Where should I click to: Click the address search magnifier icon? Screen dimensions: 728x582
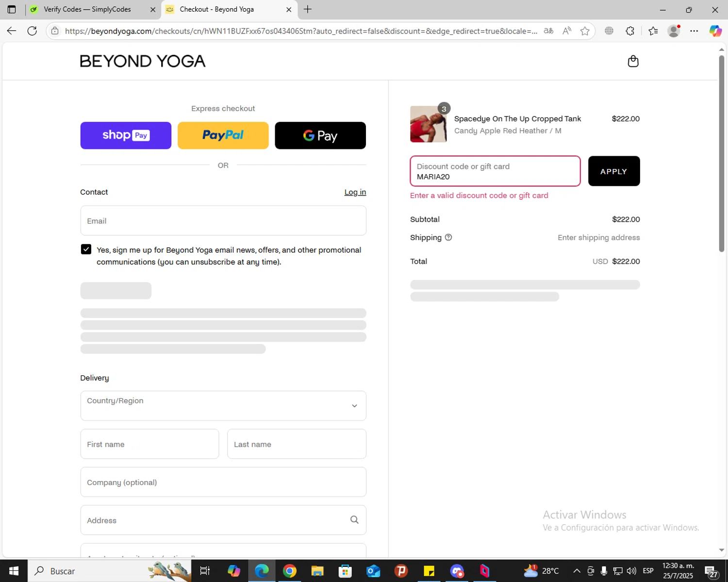tap(354, 520)
